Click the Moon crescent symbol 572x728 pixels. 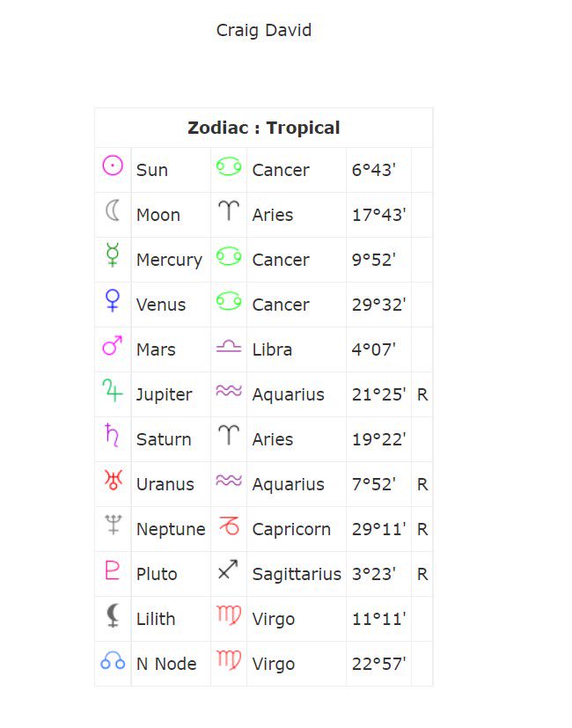point(113,210)
